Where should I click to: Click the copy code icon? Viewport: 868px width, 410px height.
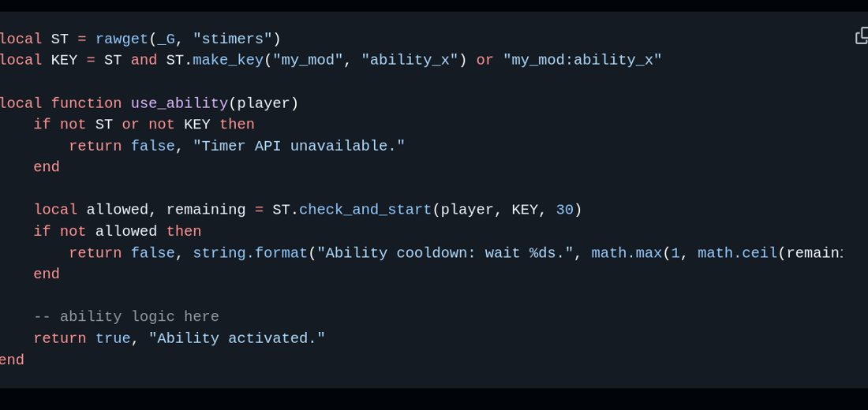[862, 35]
